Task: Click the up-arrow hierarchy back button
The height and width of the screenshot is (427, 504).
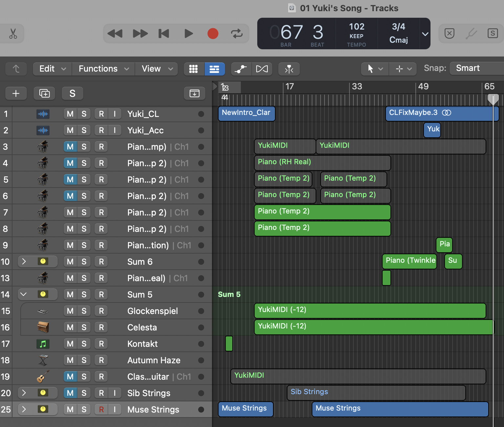Action: pos(16,69)
